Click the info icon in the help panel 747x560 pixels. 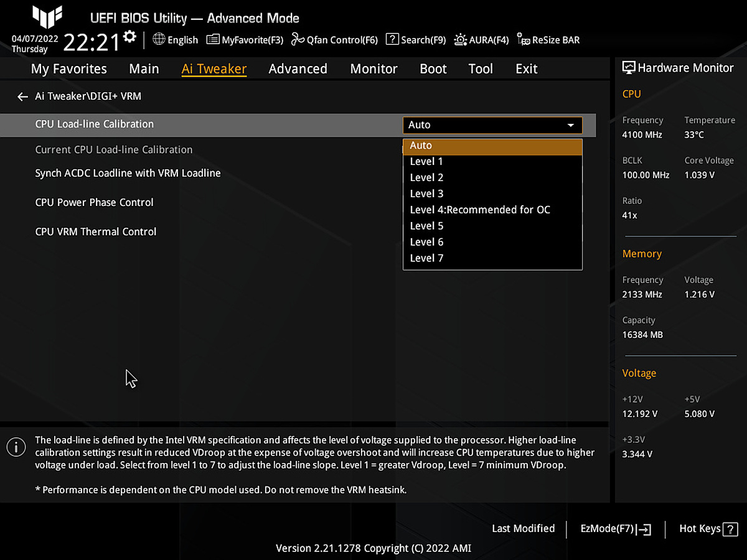16,446
